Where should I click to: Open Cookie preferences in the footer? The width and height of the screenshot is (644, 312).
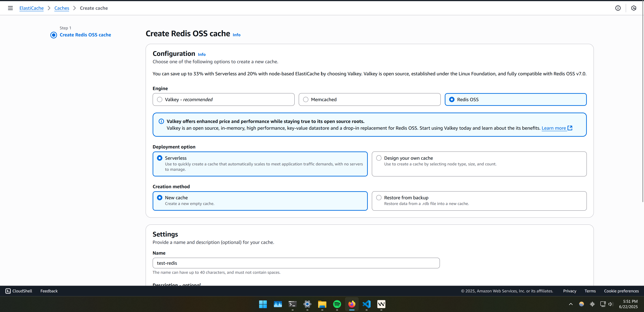621,291
